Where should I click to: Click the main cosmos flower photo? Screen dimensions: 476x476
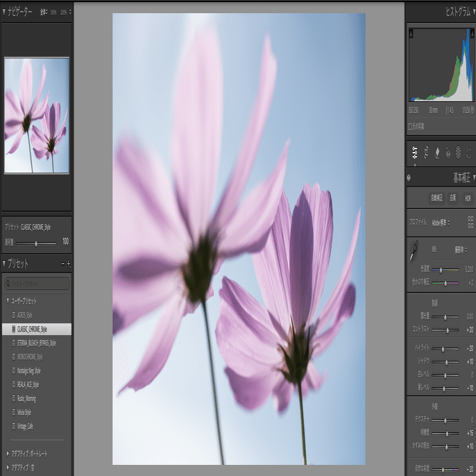(x=239, y=239)
